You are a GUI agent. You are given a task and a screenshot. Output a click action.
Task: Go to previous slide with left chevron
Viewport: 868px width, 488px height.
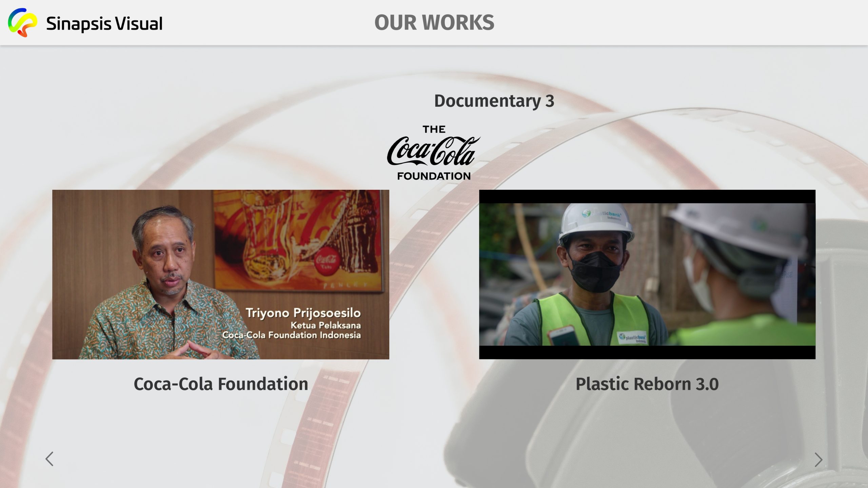point(50,459)
